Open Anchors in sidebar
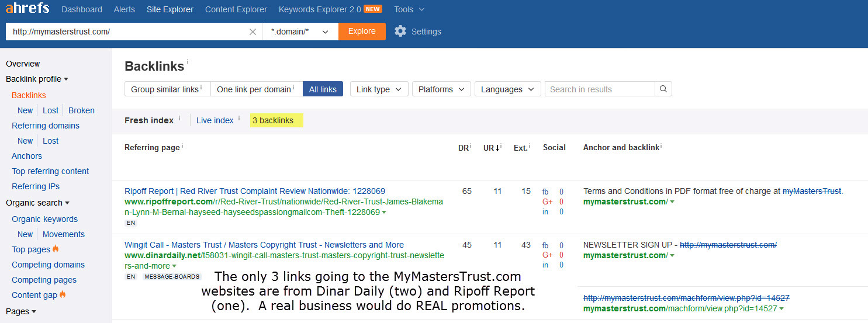 (27, 156)
